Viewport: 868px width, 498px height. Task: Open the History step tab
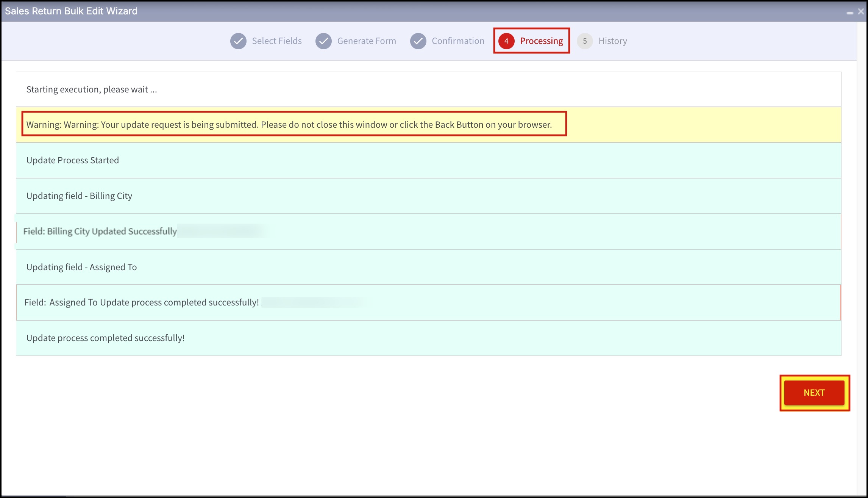[612, 41]
